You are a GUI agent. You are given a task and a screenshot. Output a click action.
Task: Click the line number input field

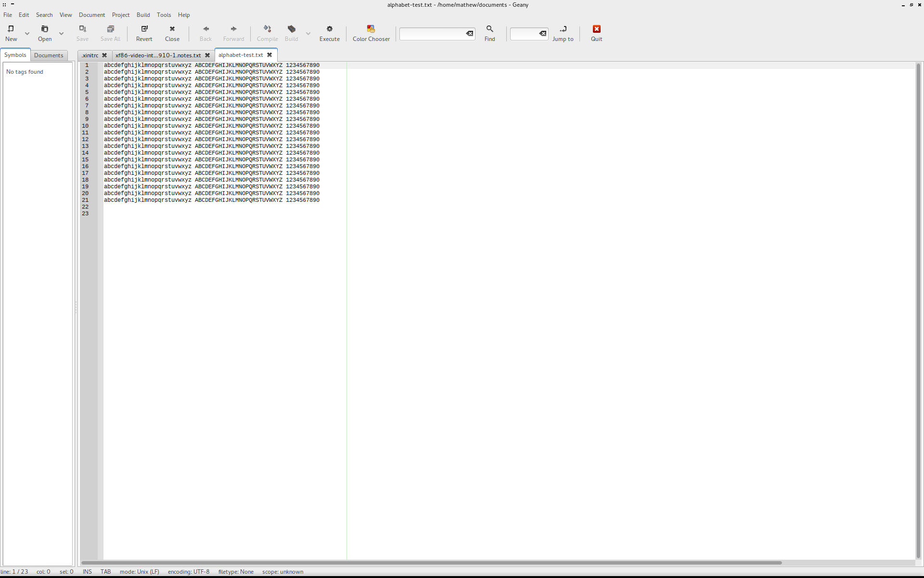point(524,34)
